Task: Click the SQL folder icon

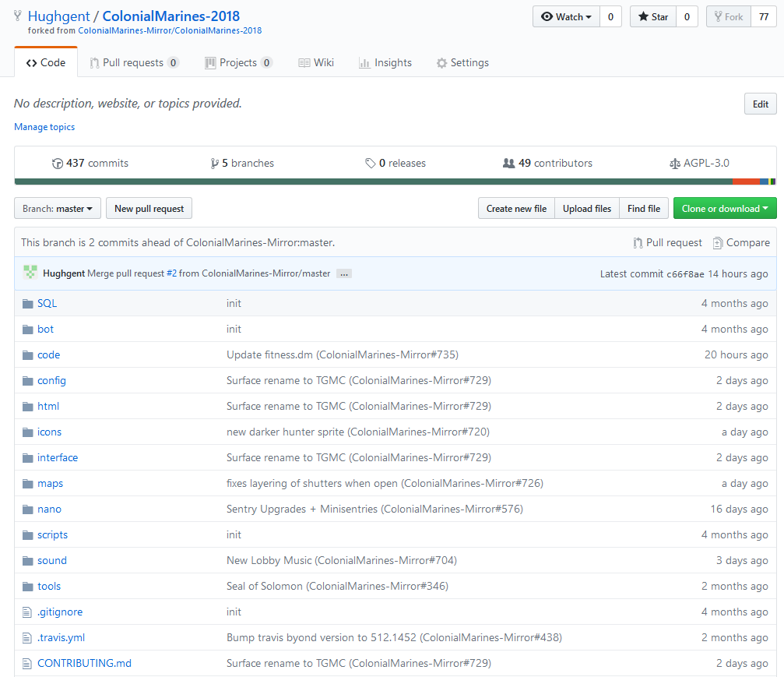Action: click(27, 304)
